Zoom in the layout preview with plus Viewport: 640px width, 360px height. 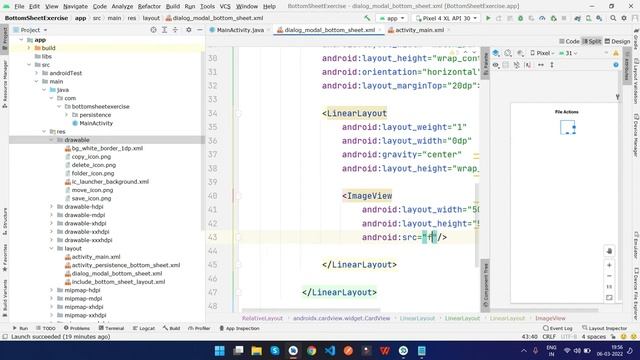point(609,265)
